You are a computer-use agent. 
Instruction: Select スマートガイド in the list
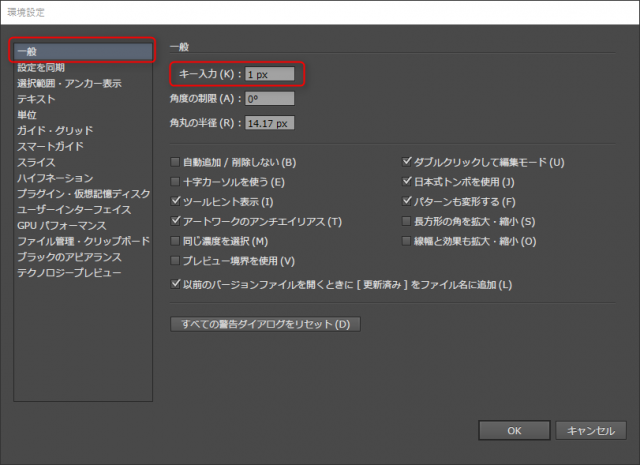[x=49, y=146]
